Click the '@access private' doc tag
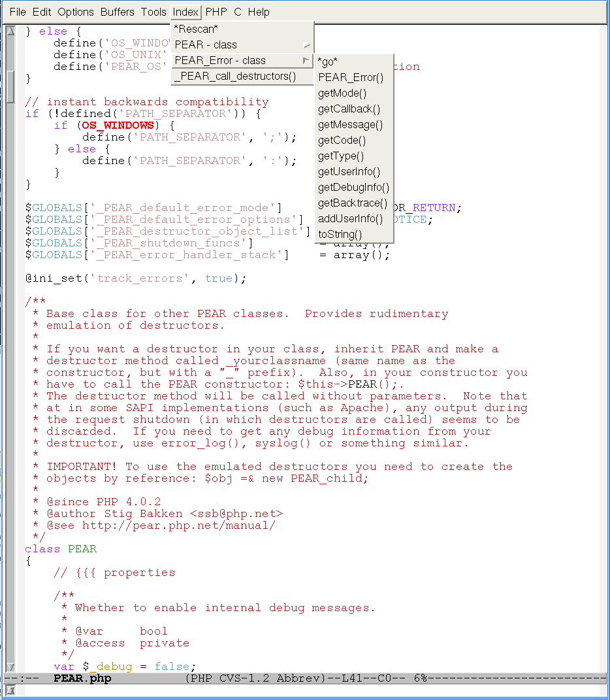 [x=132, y=643]
